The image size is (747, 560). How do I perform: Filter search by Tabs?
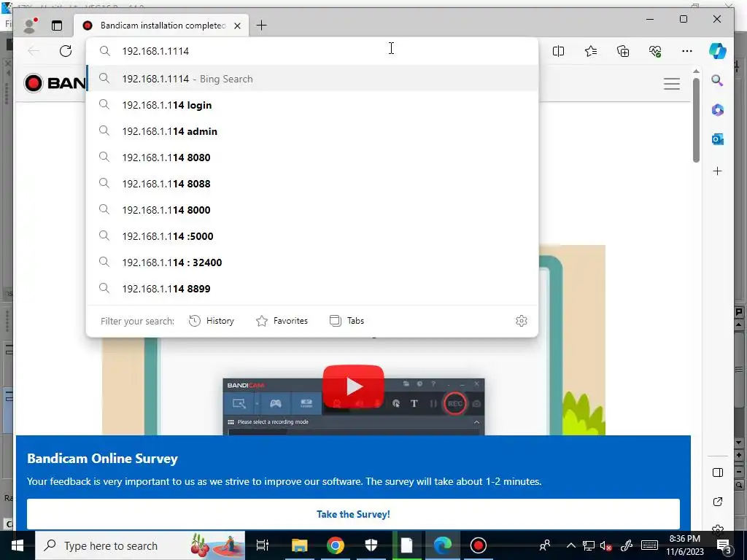(347, 321)
